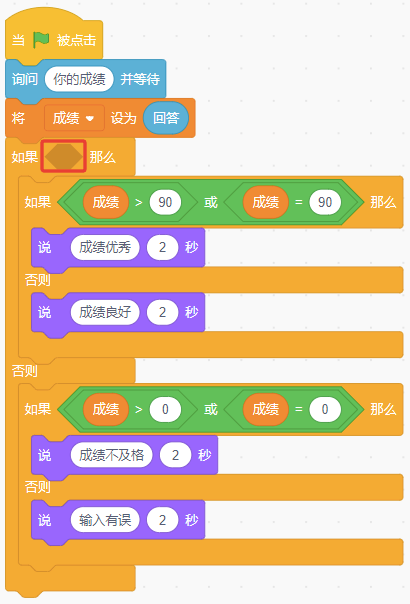Click the seconds value after 成绩不及格
410x604 pixels.
(175, 455)
